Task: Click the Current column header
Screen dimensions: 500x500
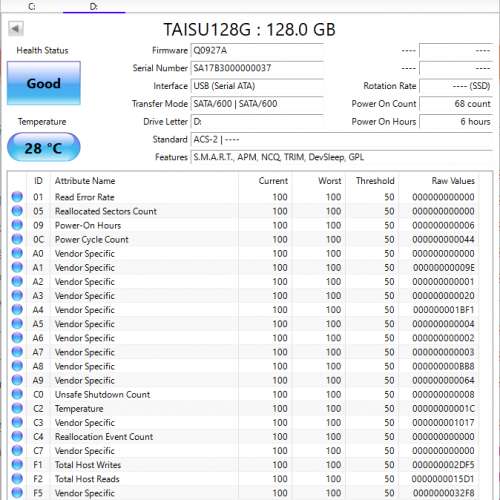Action: click(273, 181)
